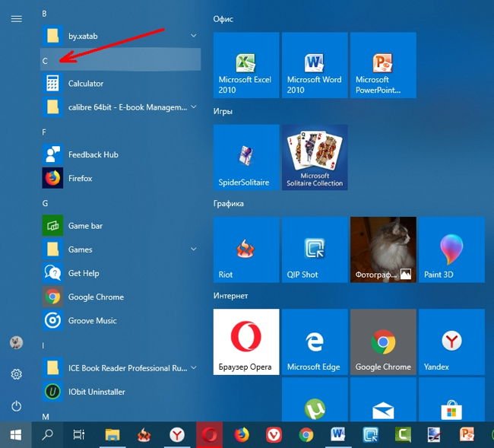
Task: Open the Браузер Opera tile
Action: pos(246,342)
